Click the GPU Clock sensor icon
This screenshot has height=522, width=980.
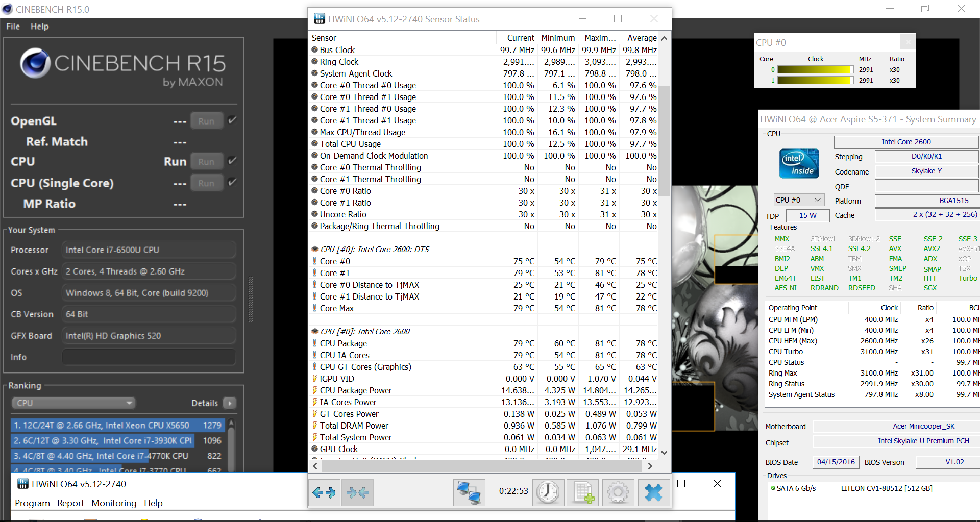pyautogui.click(x=315, y=449)
